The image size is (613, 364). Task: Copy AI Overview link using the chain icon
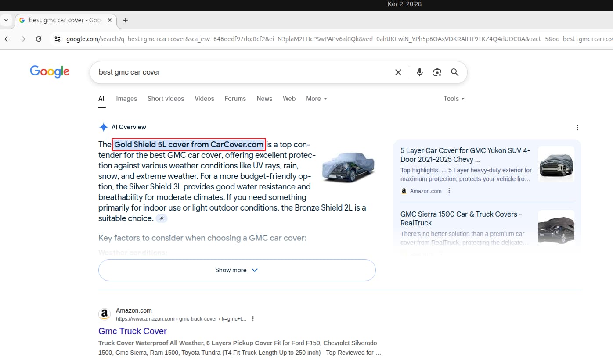coord(161,218)
